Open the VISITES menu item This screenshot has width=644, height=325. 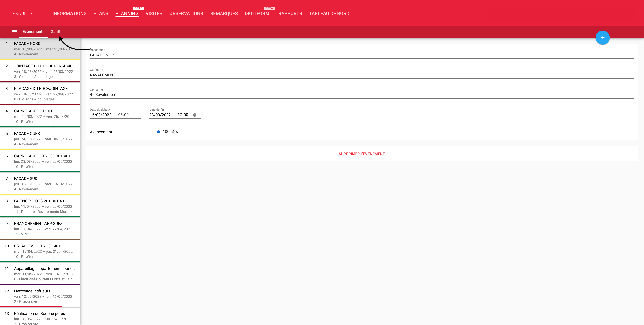coord(154,13)
